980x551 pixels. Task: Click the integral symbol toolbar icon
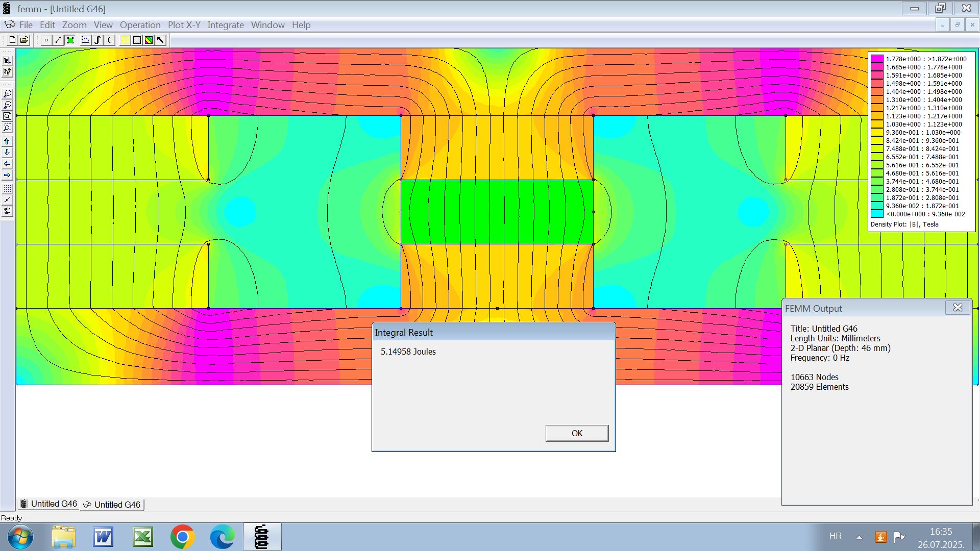pos(97,40)
